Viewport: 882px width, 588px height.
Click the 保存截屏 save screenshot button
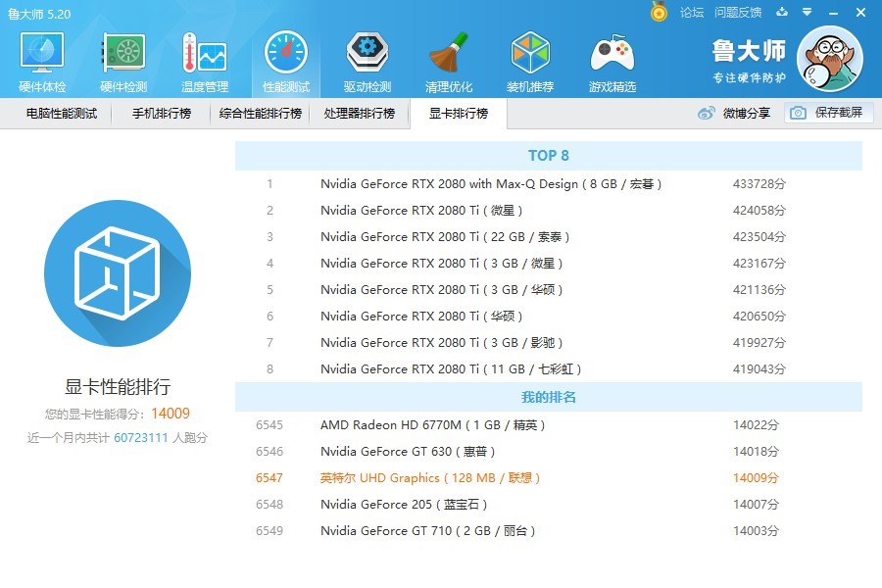pyautogui.click(x=828, y=113)
